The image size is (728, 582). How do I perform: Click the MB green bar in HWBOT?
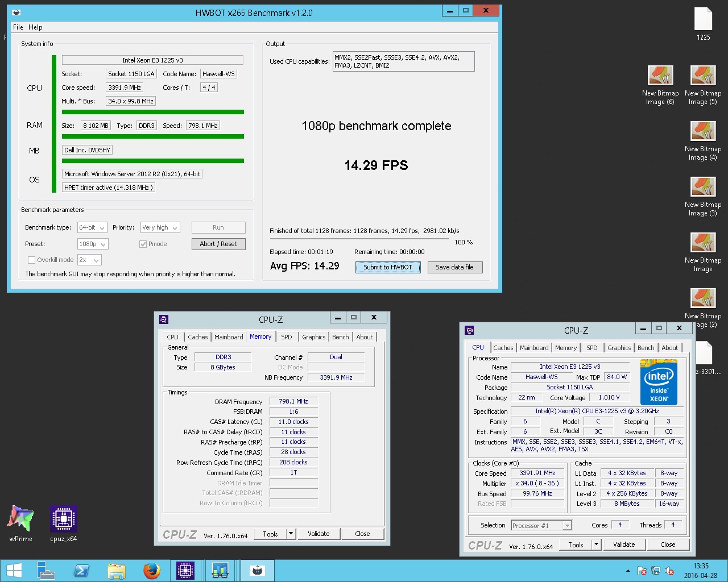pos(153,161)
